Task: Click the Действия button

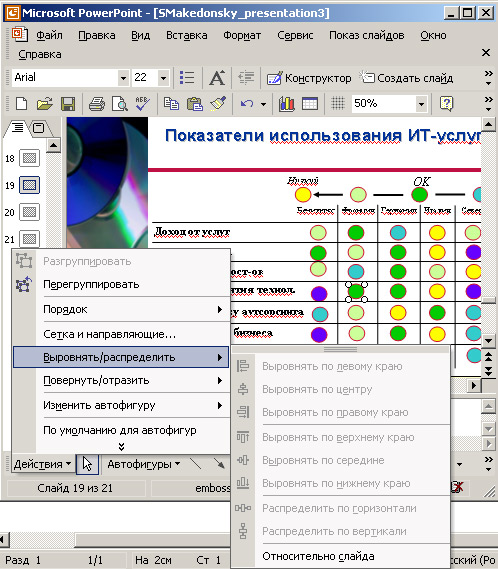Action: pos(42,464)
